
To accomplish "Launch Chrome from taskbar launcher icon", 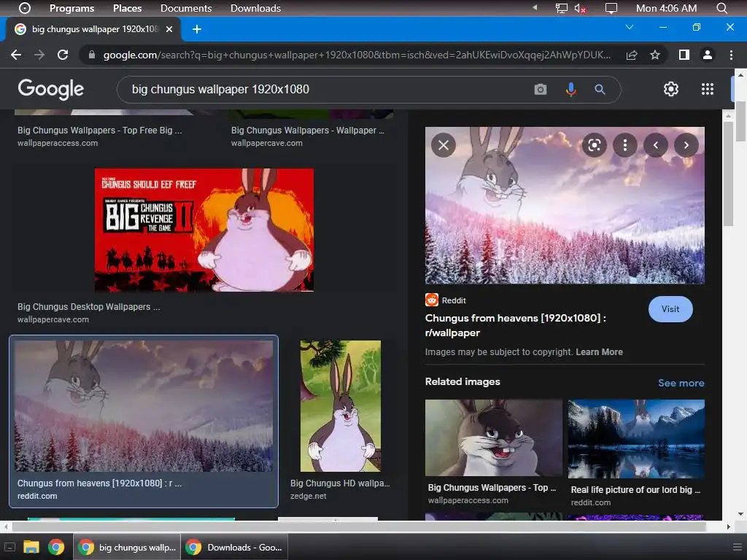I will [x=55, y=547].
